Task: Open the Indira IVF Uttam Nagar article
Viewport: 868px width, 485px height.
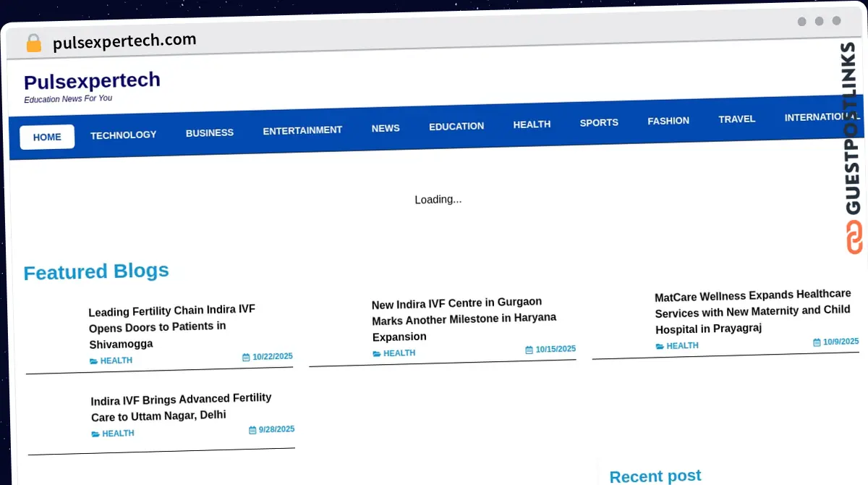Action: pyautogui.click(x=180, y=407)
